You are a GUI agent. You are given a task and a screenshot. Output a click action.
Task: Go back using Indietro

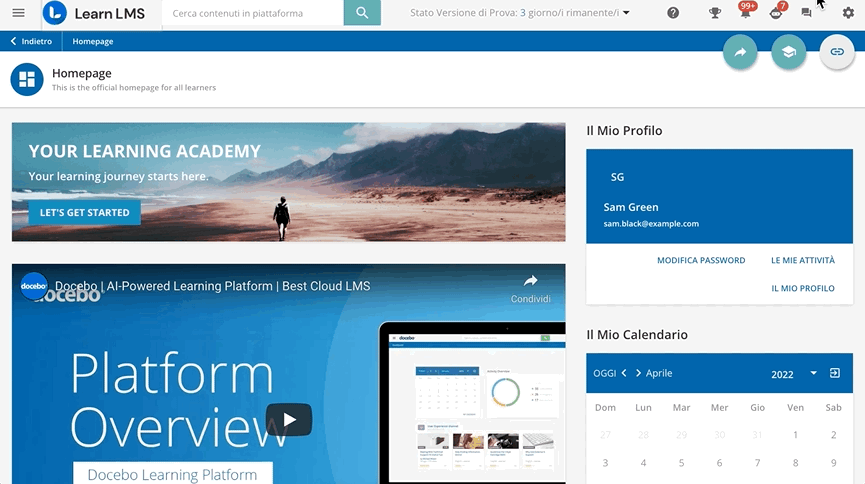coord(31,41)
